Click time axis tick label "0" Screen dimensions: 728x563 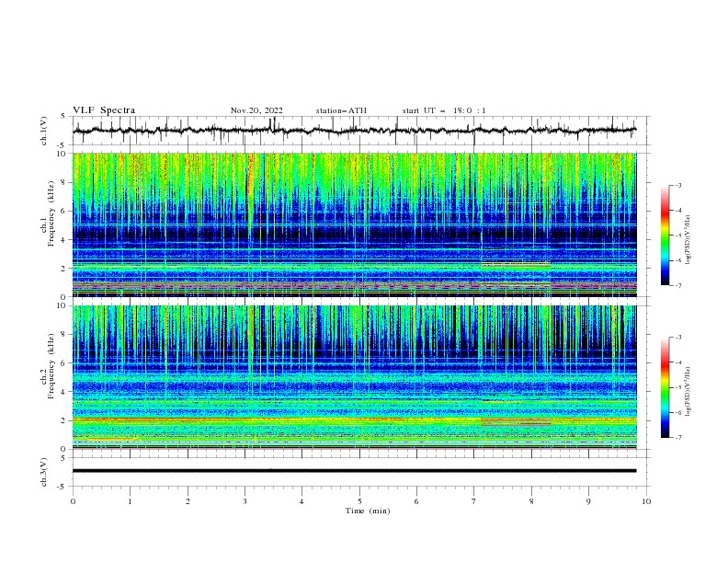click(73, 501)
